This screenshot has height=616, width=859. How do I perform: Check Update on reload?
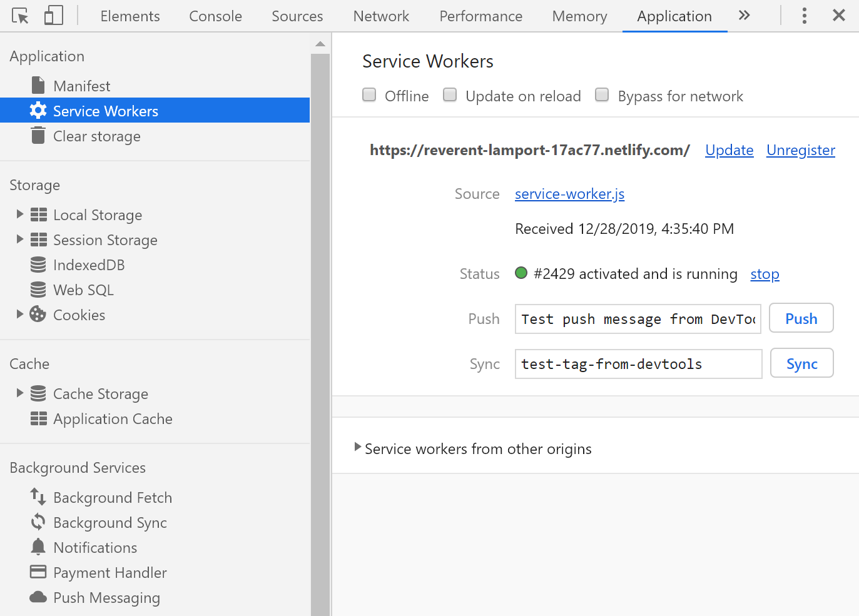pyautogui.click(x=450, y=95)
